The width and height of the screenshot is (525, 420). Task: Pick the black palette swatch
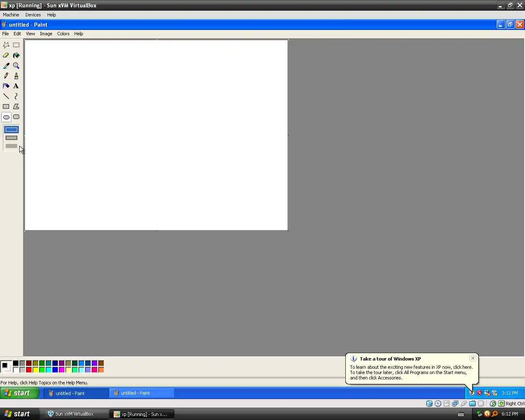coord(16,363)
